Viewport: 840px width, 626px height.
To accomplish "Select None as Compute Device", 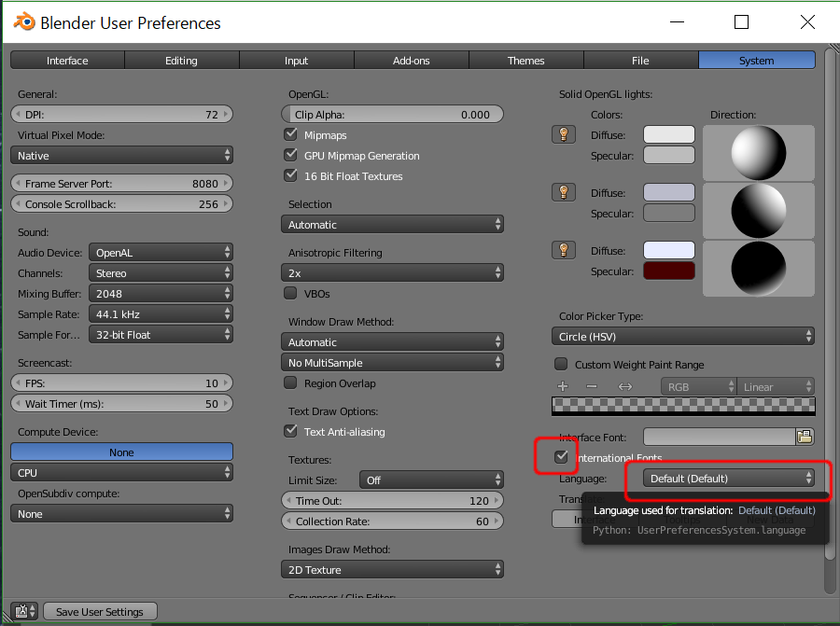I will 121,452.
